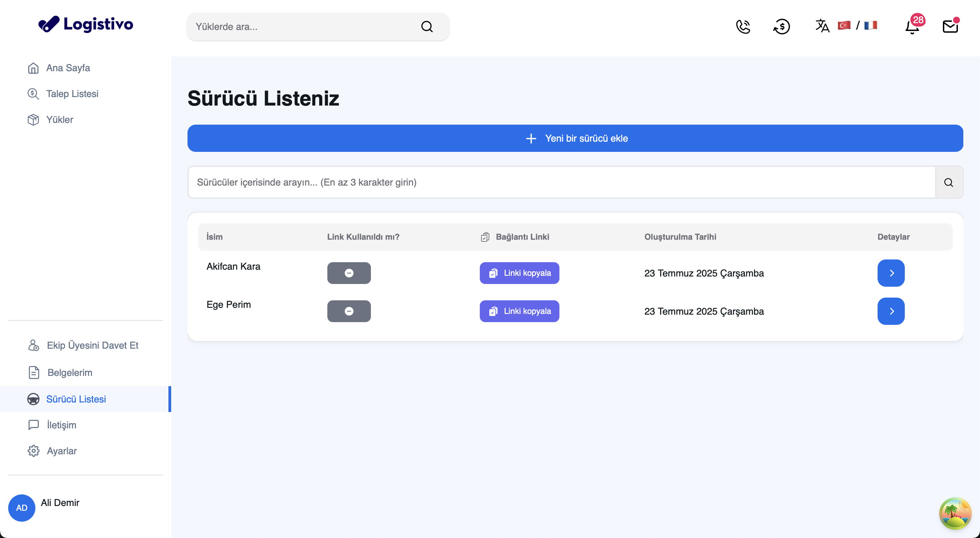Open the mail envelope icon
The image size is (980, 538).
point(950,27)
